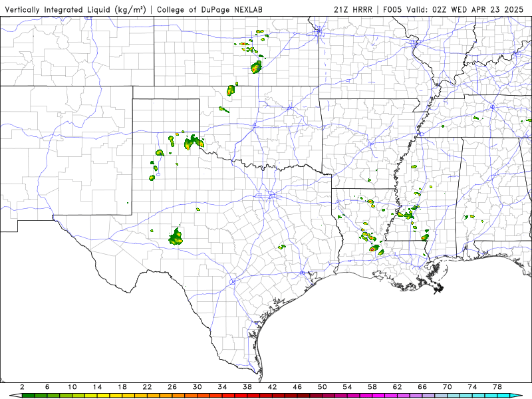Screen dimensions: 532x399
Task: Click the storm cluster on the Texas Panhandle eastern border
Action: [x=194, y=142]
